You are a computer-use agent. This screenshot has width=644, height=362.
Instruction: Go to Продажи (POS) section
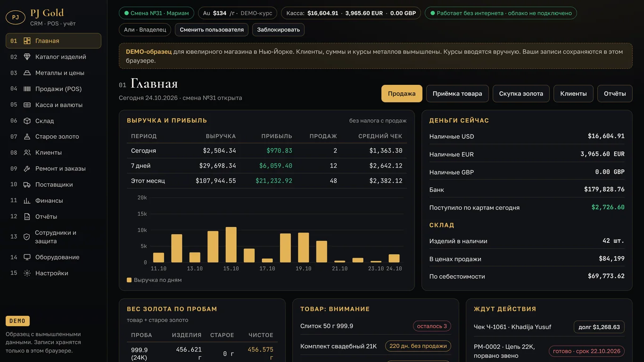[53, 89]
